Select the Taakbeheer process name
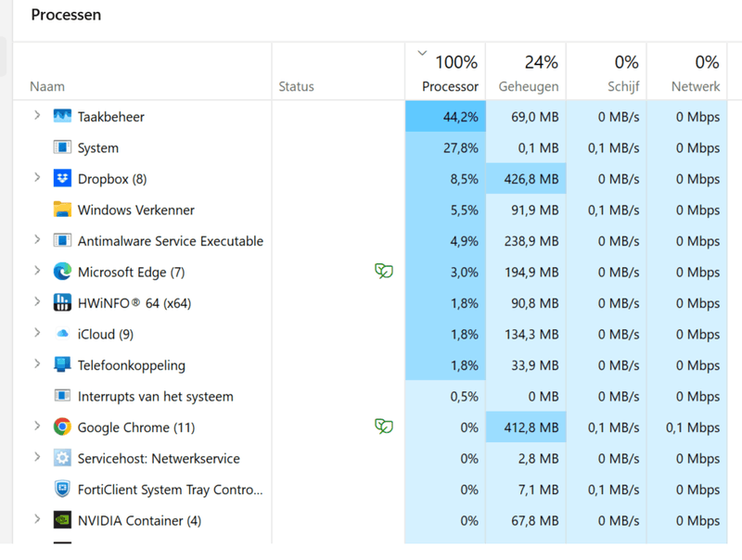The height and width of the screenshot is (560, 742). click(x=110, y=117)
